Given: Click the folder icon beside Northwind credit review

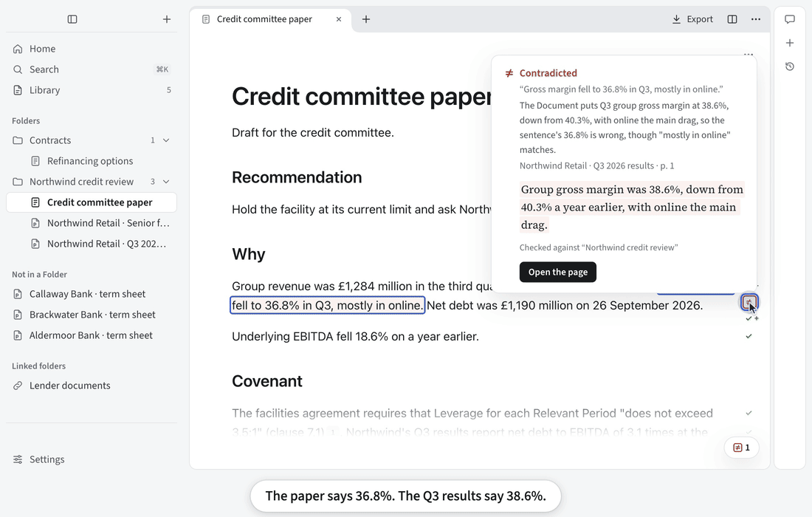Looking at the screenshot, I should tap(18, 182).
